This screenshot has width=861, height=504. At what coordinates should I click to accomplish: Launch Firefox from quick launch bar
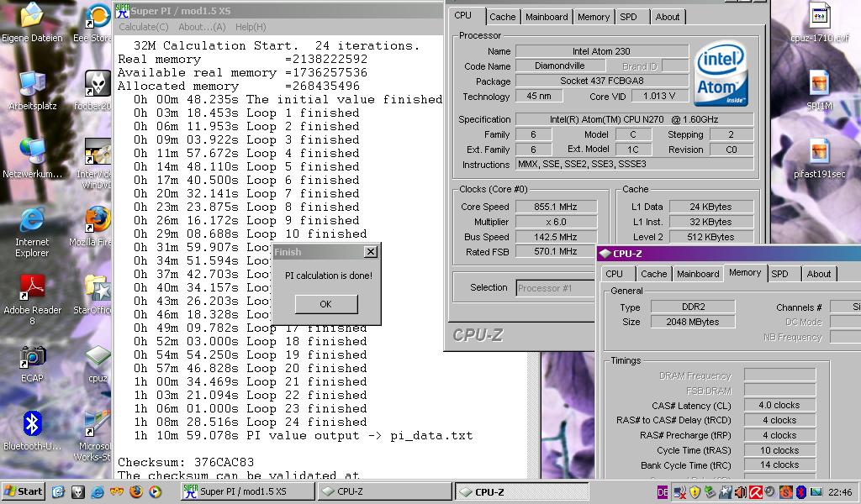pyautogui.click(x=136, y=491)
